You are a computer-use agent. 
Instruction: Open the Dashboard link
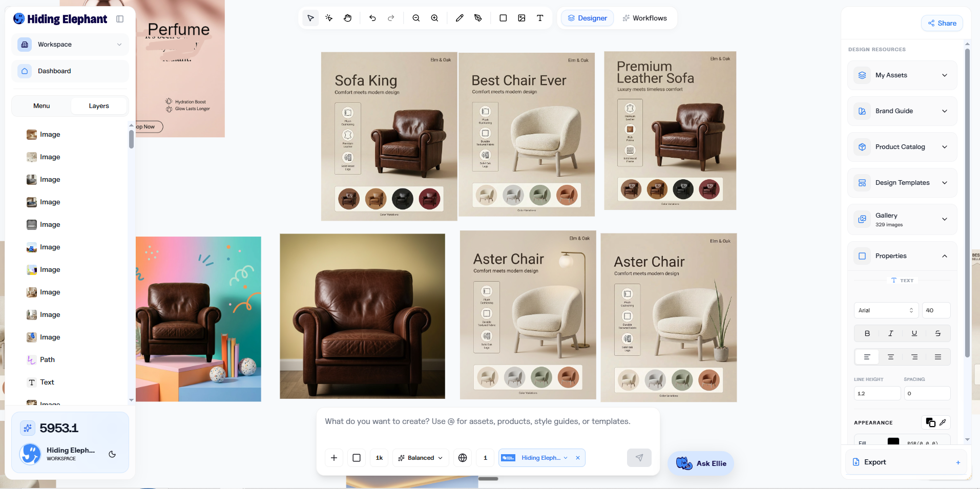(70, 71)
